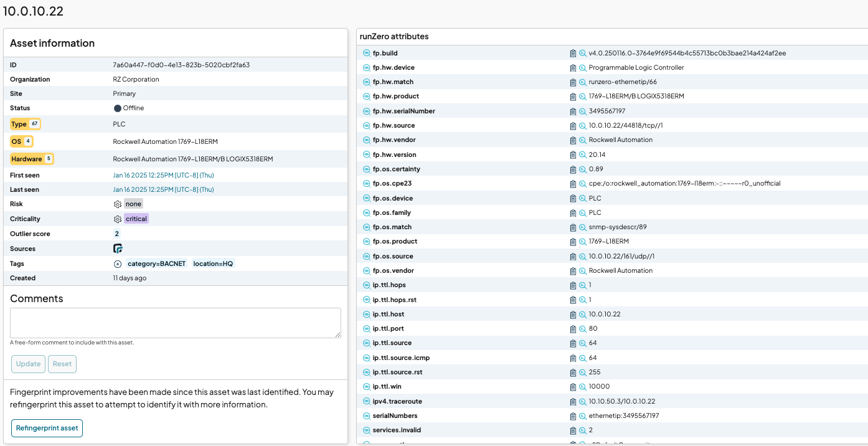
Task: Copy the fp.os.vendor value
Action: coord(573,271)
